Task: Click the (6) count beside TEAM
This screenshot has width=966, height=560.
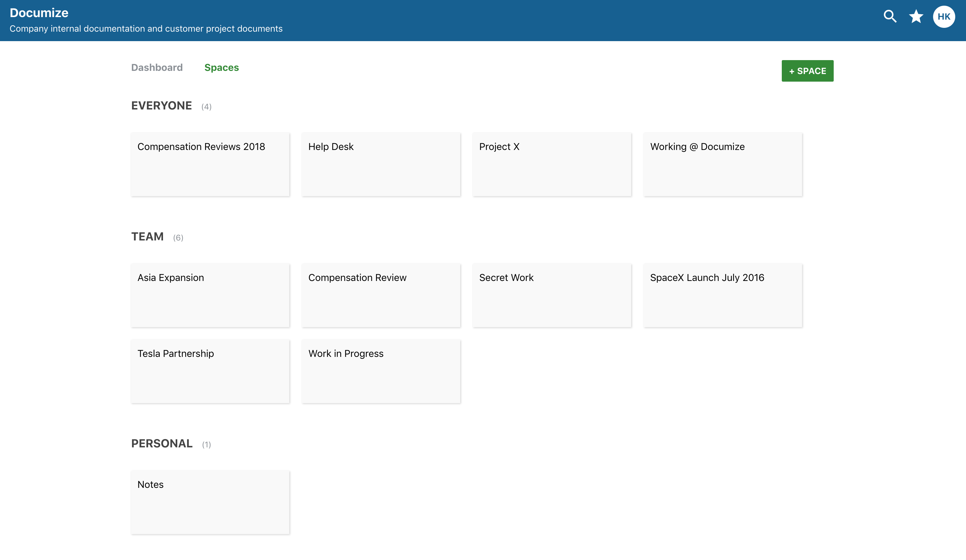Action: tap(178, 238)
